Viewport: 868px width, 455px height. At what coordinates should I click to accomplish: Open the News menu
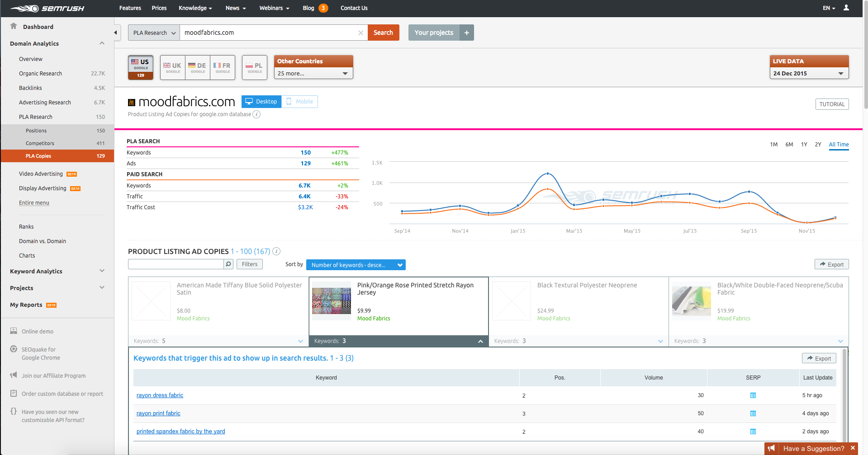tap(236, 8)
